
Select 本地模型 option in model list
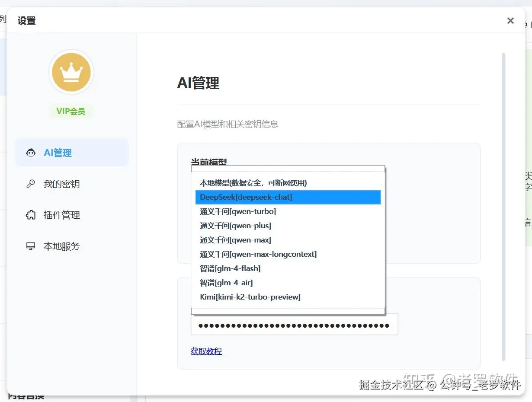pos(288,183)
